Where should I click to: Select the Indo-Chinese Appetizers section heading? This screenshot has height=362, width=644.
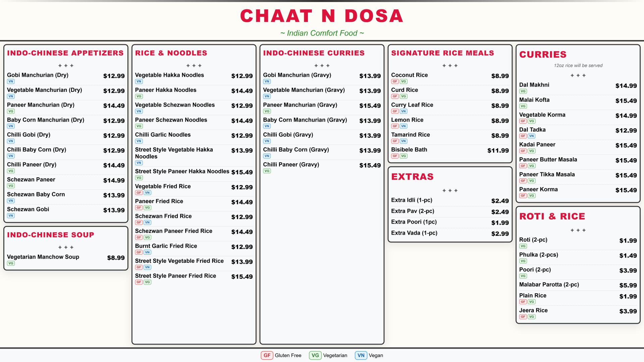coord(65,53)
